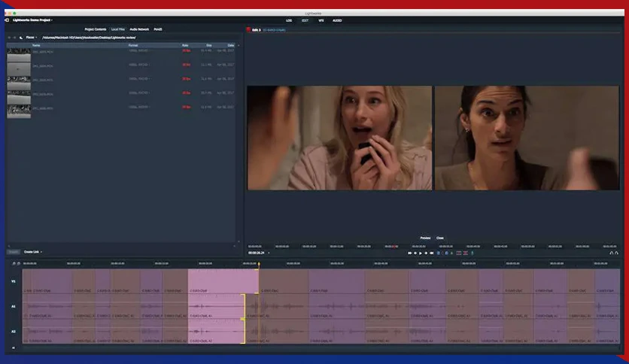Click the Redo arrow icon
629x364 pixels.
click(616, 253)
